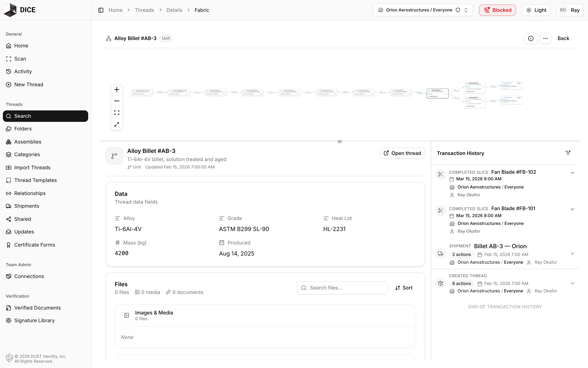
Task: Click the Blocked status button
Action: point(497,10)
